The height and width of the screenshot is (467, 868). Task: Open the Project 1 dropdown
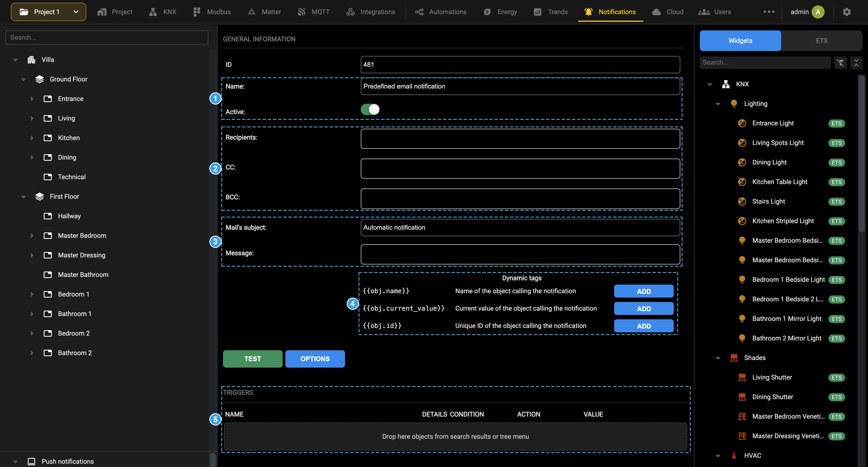pyautogui.click(x=49, y=12)
